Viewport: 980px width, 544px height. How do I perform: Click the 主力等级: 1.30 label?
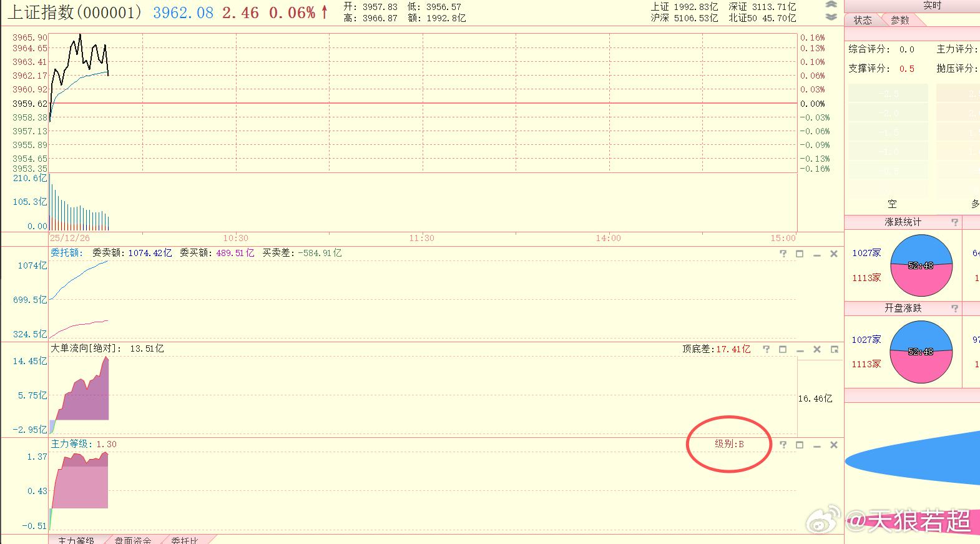84,444
